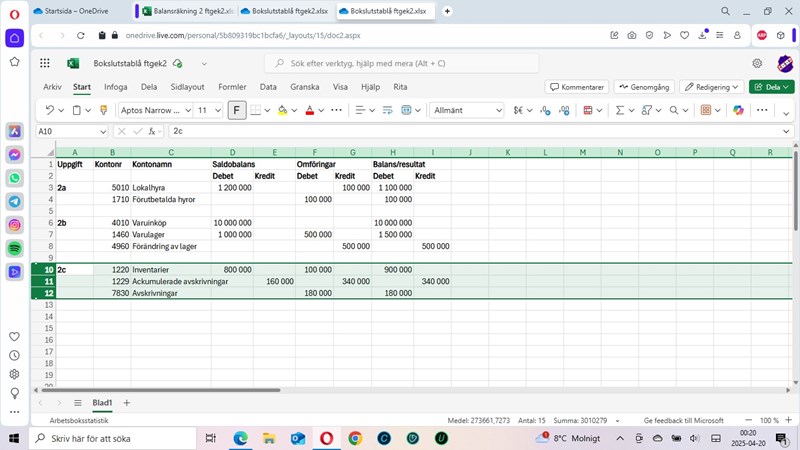This screenshot has width=800, height=450.
Task: Switch to the Infoga ribbon tab
Action: pyautogui.click(x=115, y=87)
